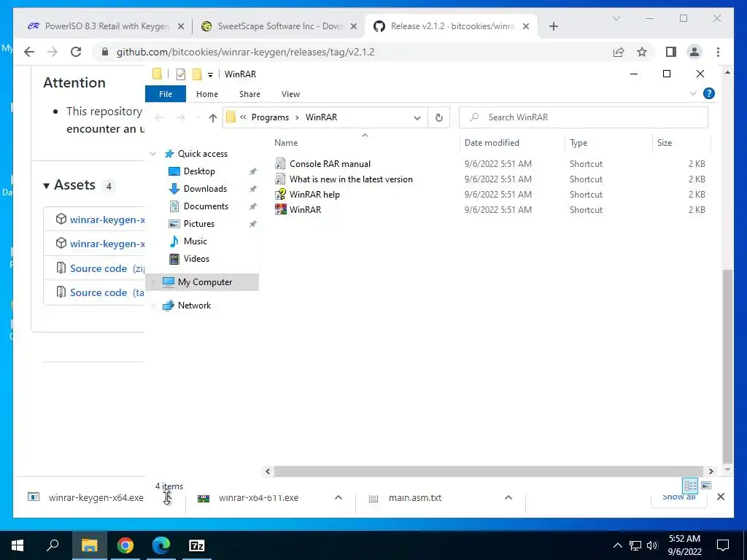Open Chrome side panel icon
Image resolution: width=747 pixels, height=560 pixels.
point(671,52)
